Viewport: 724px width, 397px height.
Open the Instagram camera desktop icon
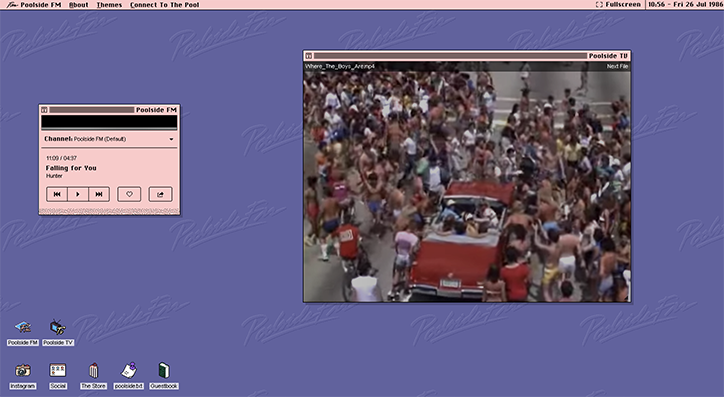[23, 376]
